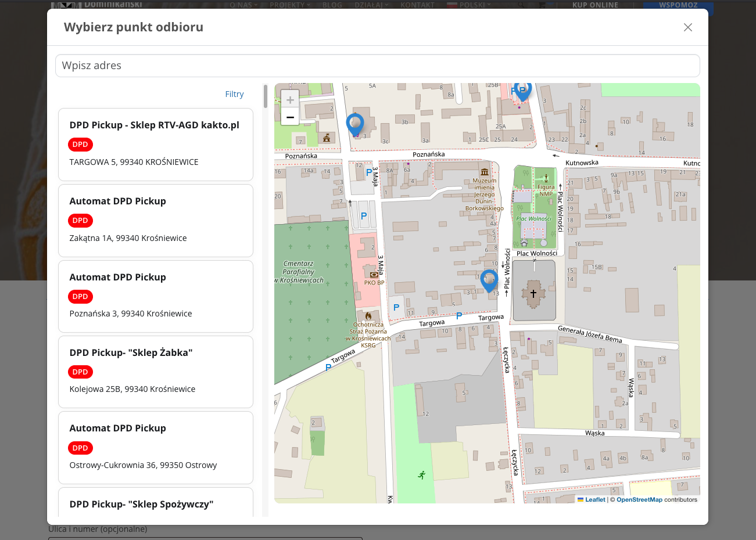756x540 pixels.
Task: Click the church cross icon on the map
Action: tap(533, 294)
